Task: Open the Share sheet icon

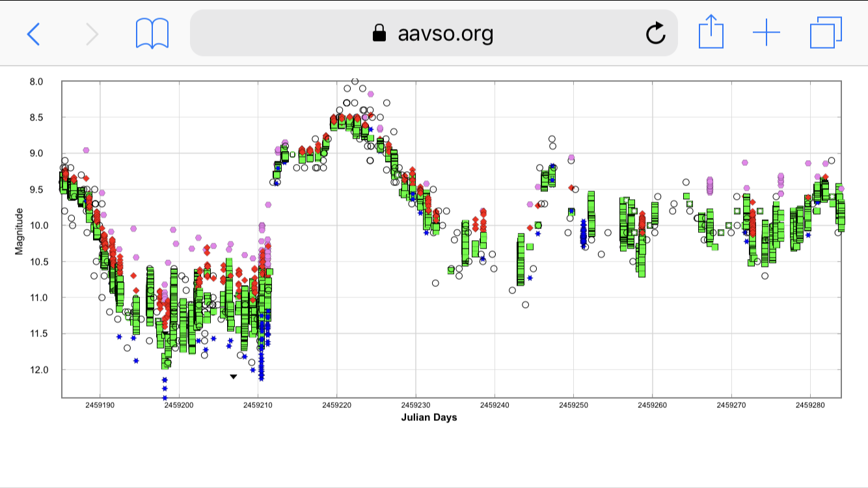Action: click(711, 33)
